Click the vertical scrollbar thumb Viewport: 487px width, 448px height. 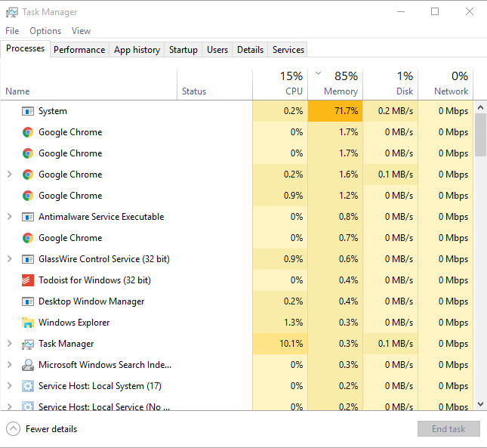(x=480, y=135)
